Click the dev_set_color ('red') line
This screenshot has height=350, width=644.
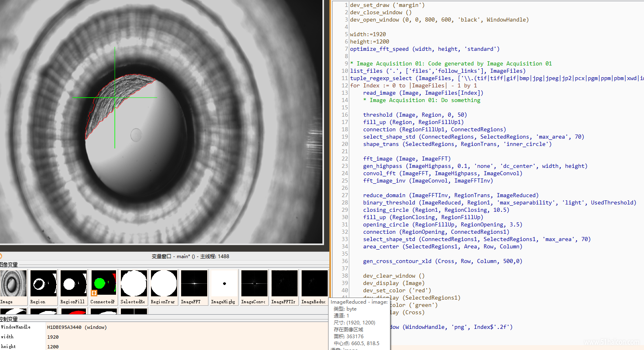(397, 290)
